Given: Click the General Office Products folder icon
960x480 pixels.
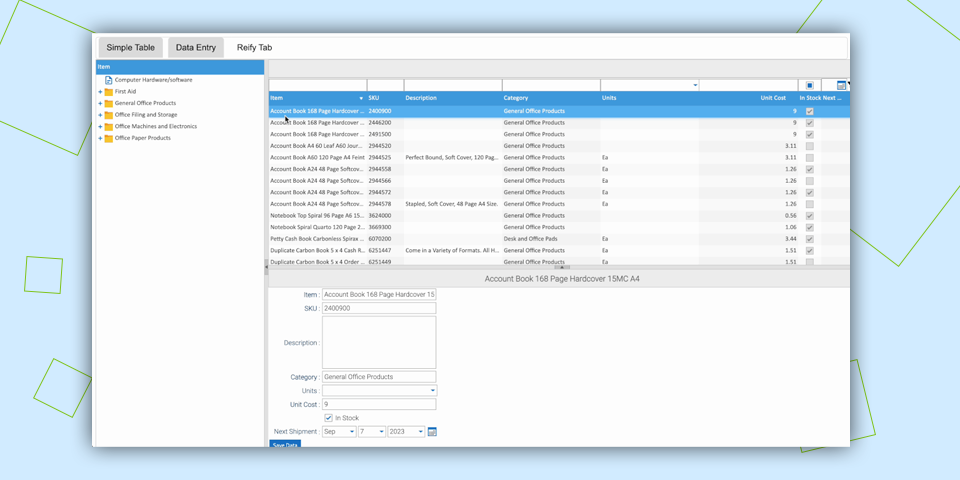Looking at the screenshot, I should click(108, 103).
